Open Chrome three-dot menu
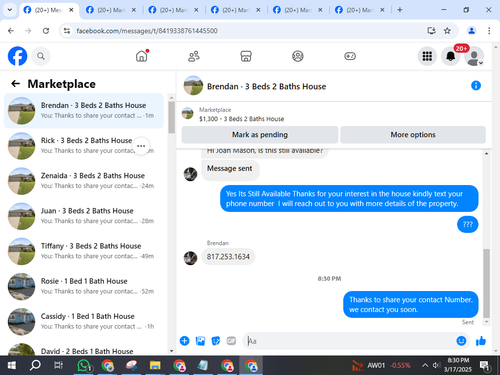500x375 pixels. click(489, 31)
